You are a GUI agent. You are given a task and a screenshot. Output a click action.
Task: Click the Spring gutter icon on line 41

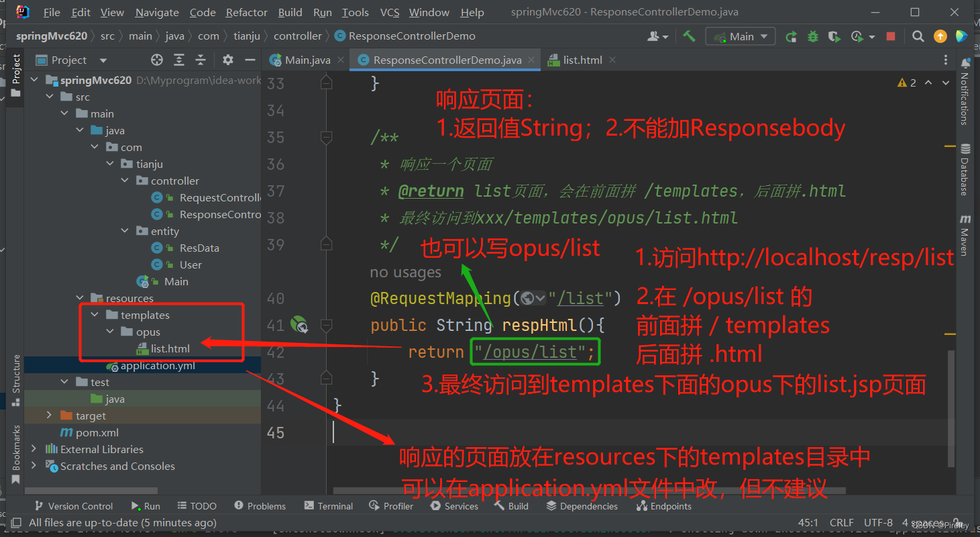pyautogui.click(x=299, y=325)
